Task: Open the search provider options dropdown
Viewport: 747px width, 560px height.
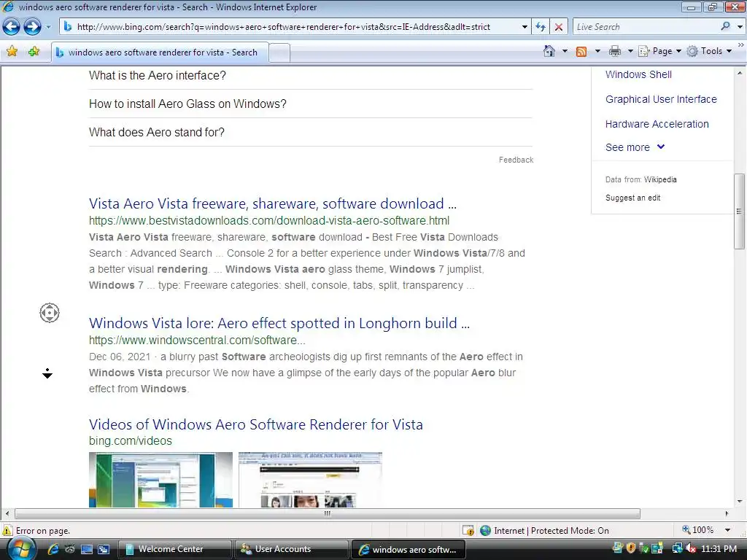Action: [740, 27]
